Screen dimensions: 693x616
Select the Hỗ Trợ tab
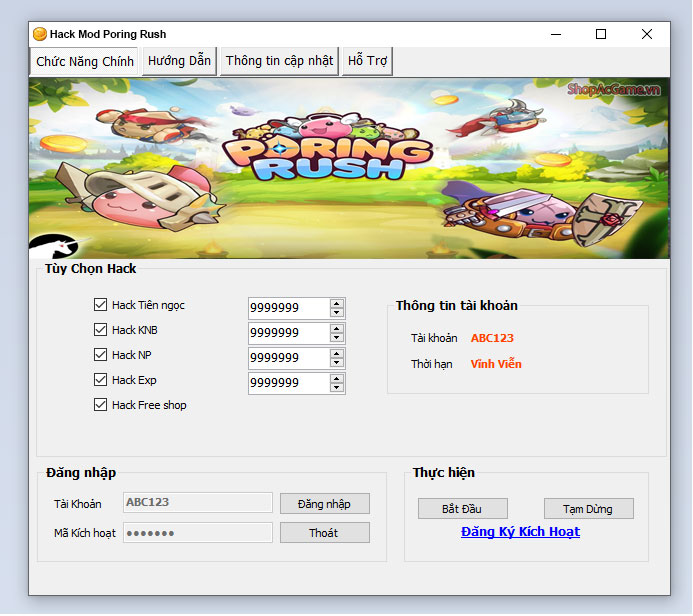[367, 61]
